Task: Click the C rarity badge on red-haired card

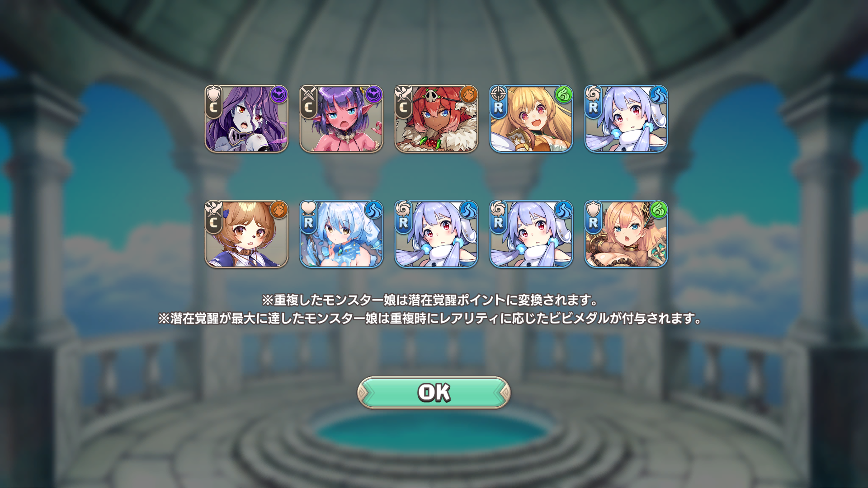Action: coord(403,108)
